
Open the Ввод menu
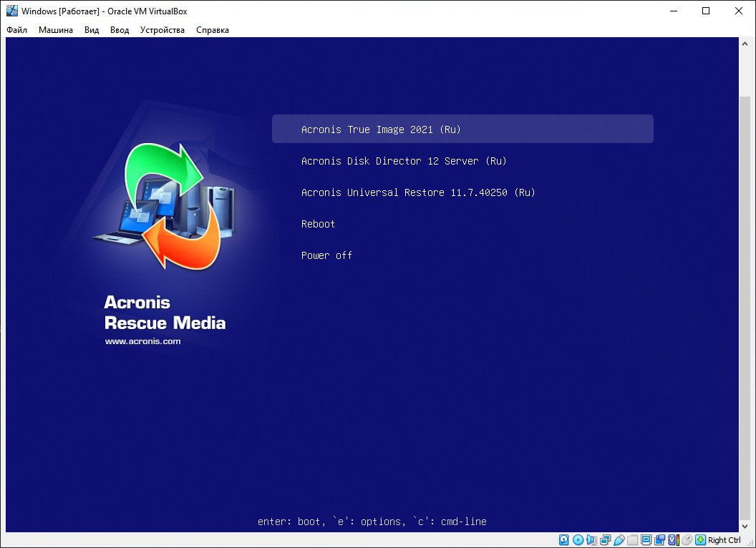[120, 30]
